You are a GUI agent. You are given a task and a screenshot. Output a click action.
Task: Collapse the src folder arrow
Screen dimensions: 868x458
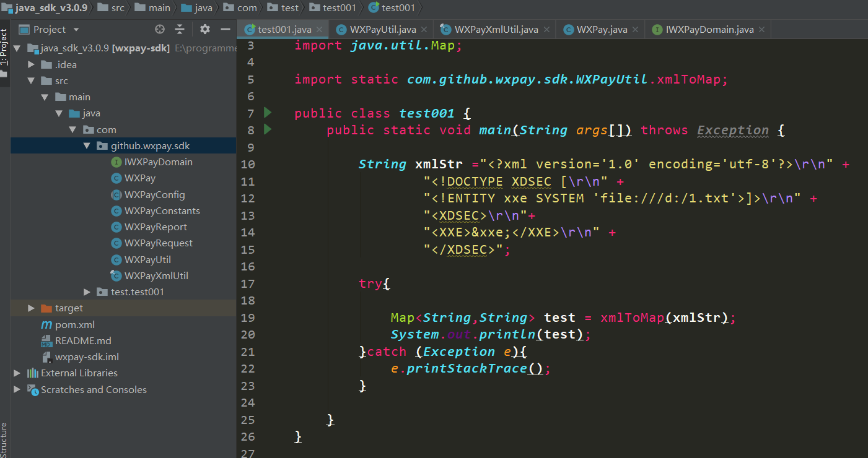coord(32,80)
